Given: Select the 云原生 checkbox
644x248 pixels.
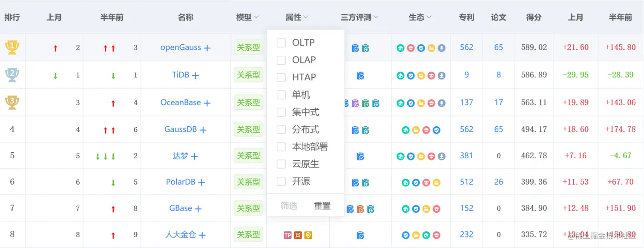Looking at the screenshot, I should click(281, 164).
